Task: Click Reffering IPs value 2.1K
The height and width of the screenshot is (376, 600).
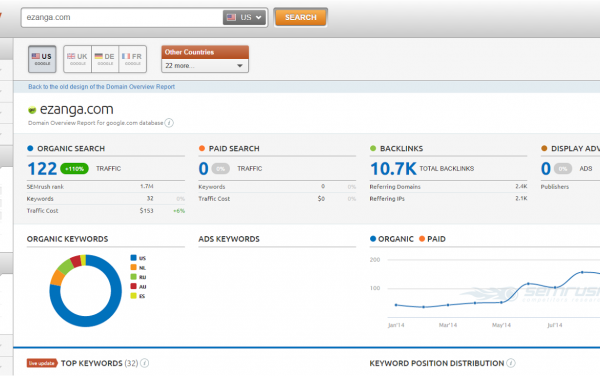Action: coord(521,198)
